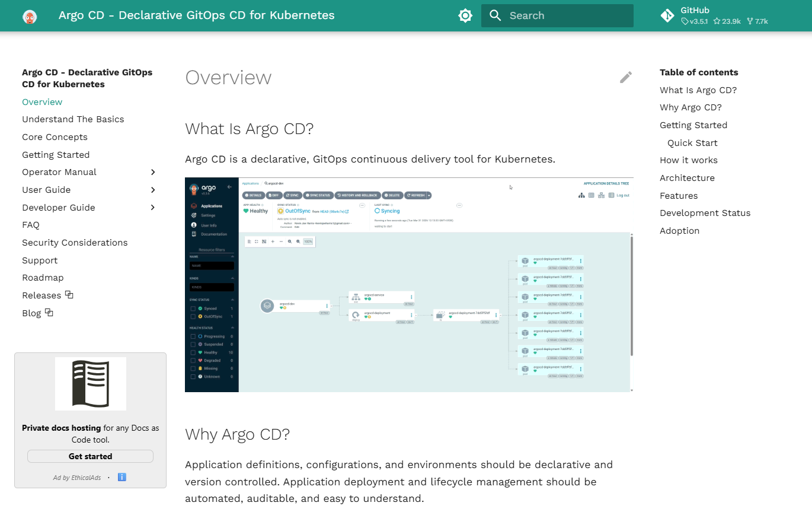
Task: Open the Support page
Action: 40,260
